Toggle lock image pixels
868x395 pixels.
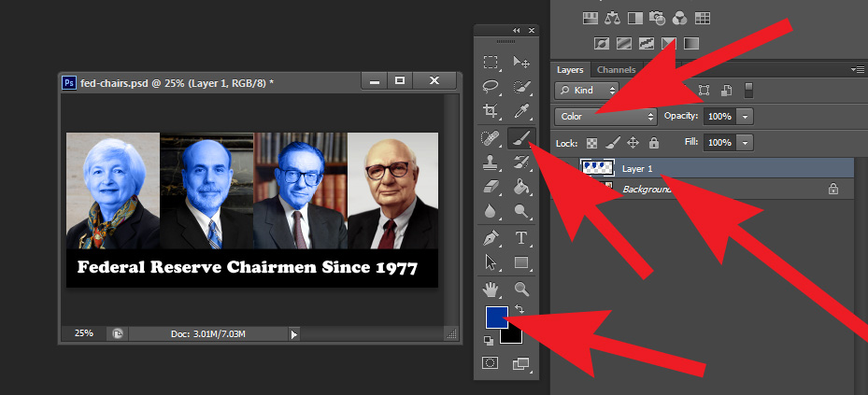[612, 143]
